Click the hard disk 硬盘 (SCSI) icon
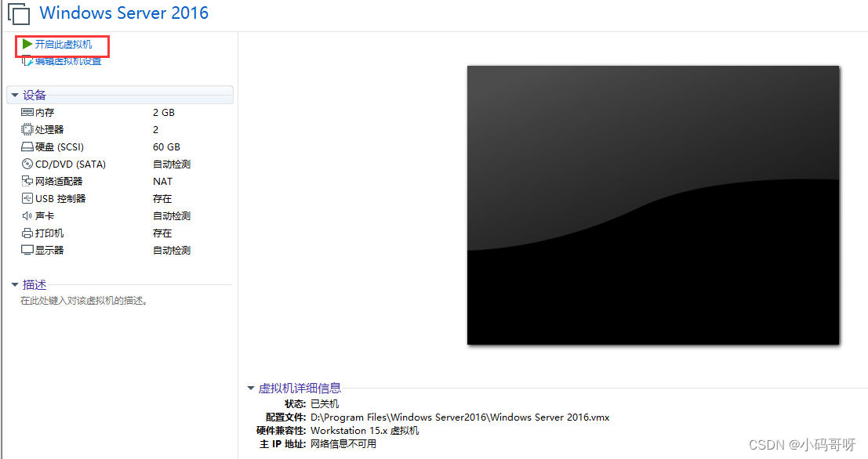868x459 pixels. point(27,147)
